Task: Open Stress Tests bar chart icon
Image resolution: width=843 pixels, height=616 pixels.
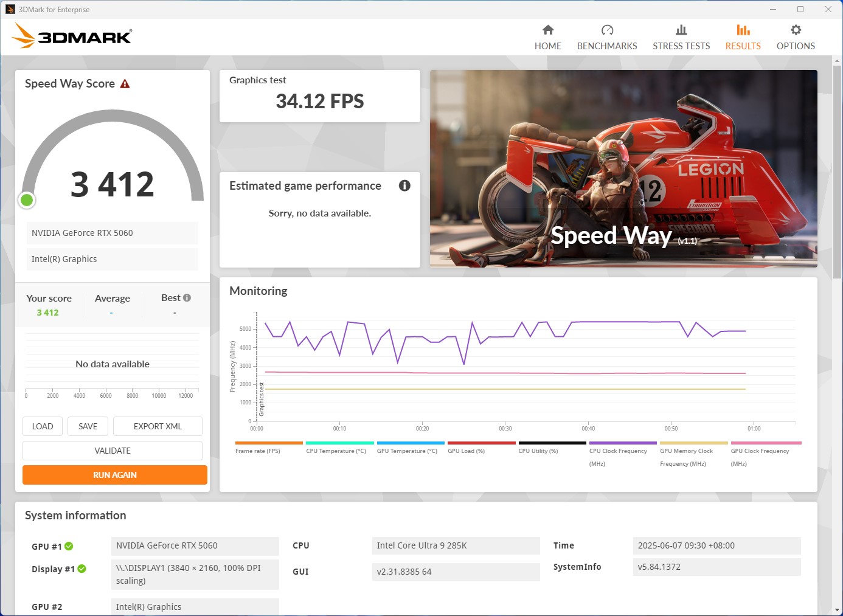Action: [x=681, y=30]
